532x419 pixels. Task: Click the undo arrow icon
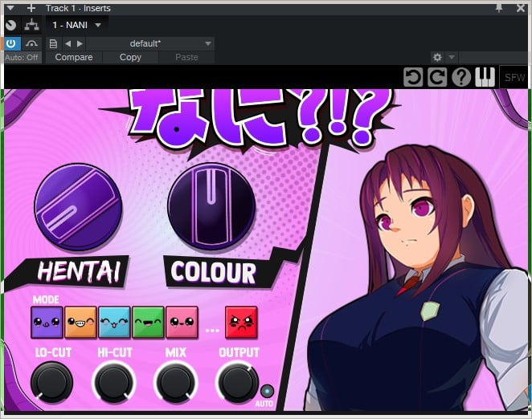click(413, 77)
